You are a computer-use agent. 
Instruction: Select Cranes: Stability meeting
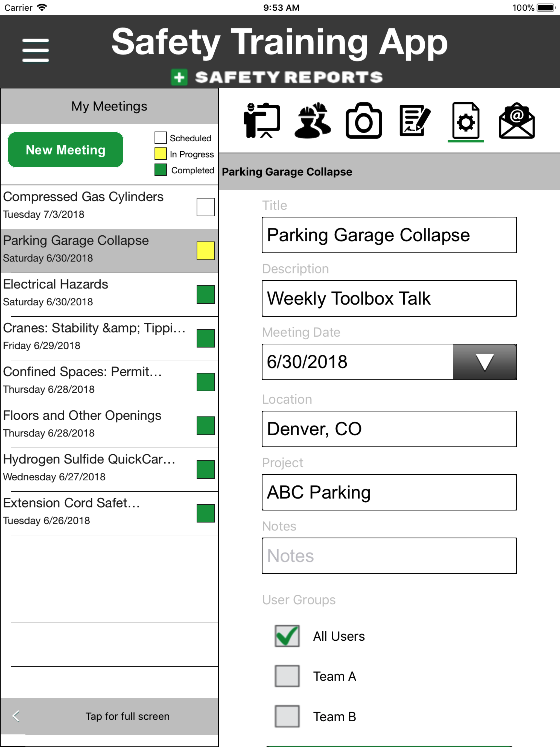tap(109, 339)
